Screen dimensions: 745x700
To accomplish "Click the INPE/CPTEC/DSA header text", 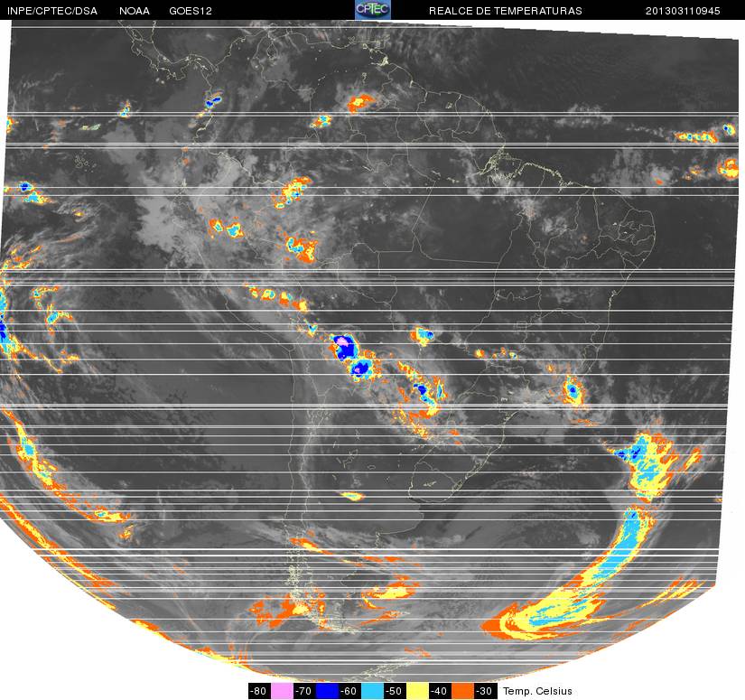I will click(52, 11).
